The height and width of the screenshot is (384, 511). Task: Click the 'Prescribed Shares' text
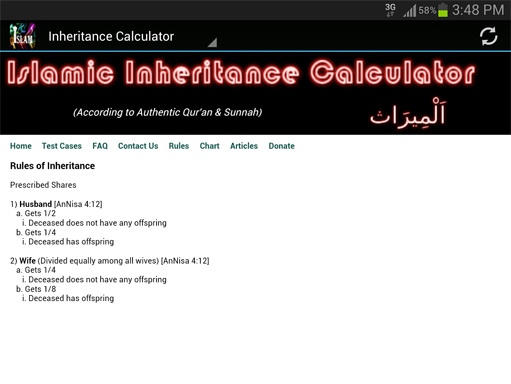pyautogui.click(x=43, y=185)
